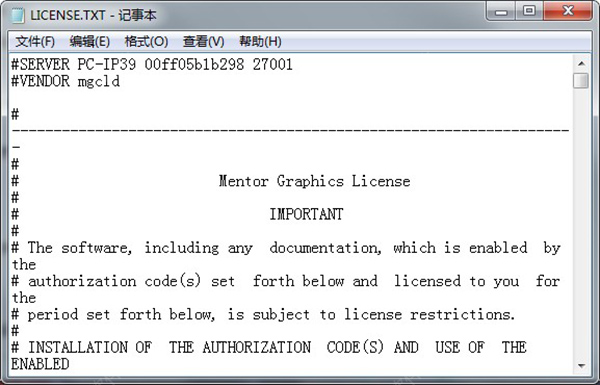Click the Notepad document icon in title bar

[x=18, y=15]
